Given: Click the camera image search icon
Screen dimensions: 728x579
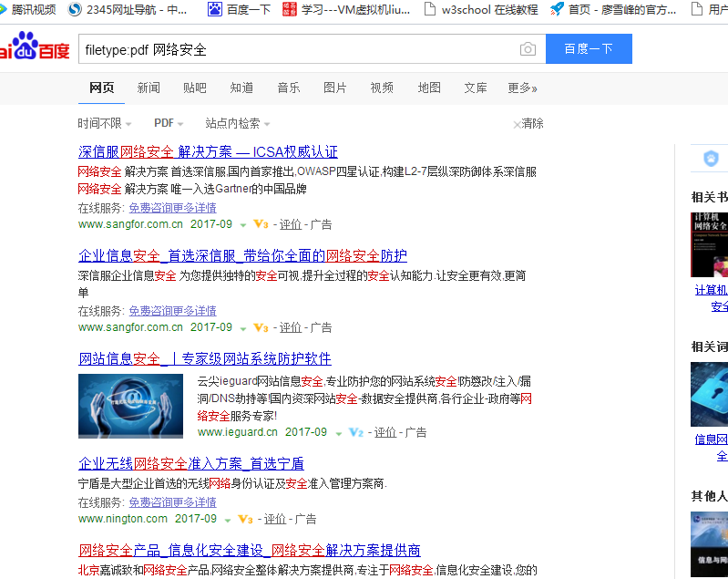Looking at the screenshot, I should [528, 49].
